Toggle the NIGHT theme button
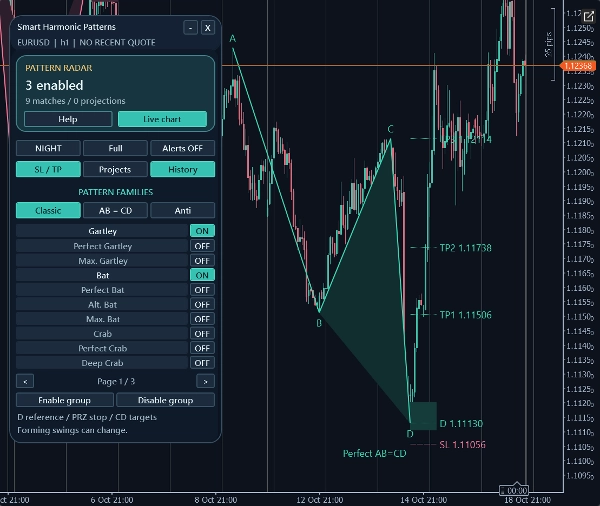600x506 pixels. 48,148
